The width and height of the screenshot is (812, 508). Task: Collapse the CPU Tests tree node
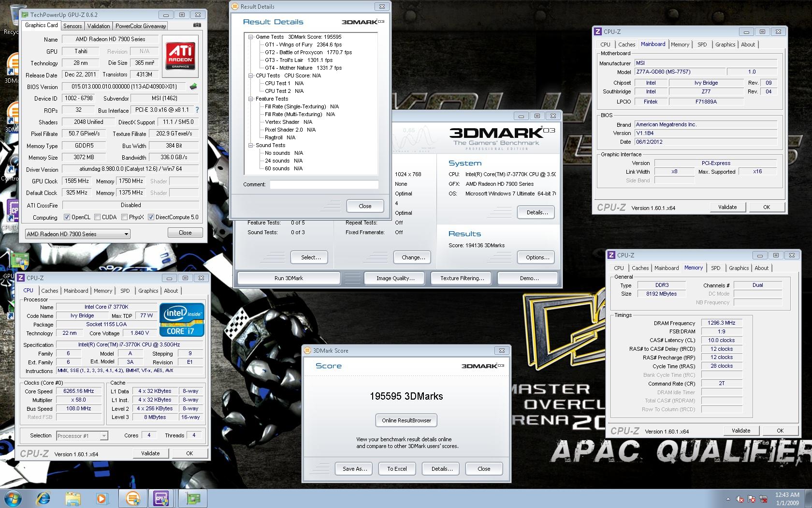(251, 75)
